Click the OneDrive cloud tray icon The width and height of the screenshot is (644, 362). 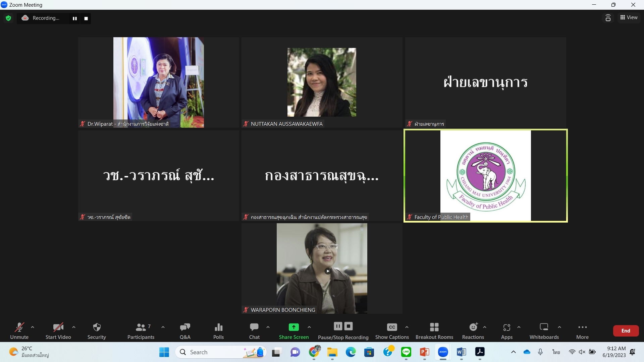[x=527, y=352]
